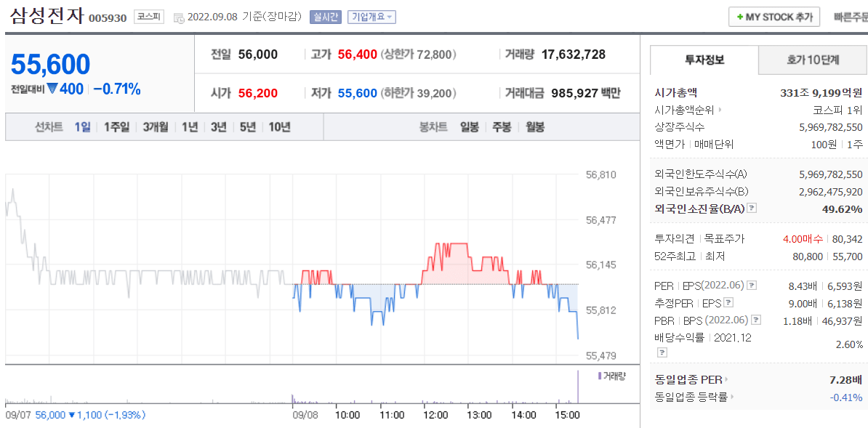The image size is (868, 428).
Task: Click the 전일 value 56,000
Action: pos(258,54)
